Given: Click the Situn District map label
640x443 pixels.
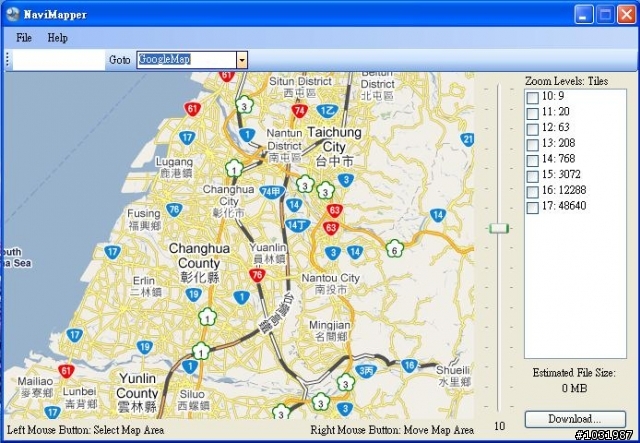Looking at the screenshot, I should pos(300,87).
